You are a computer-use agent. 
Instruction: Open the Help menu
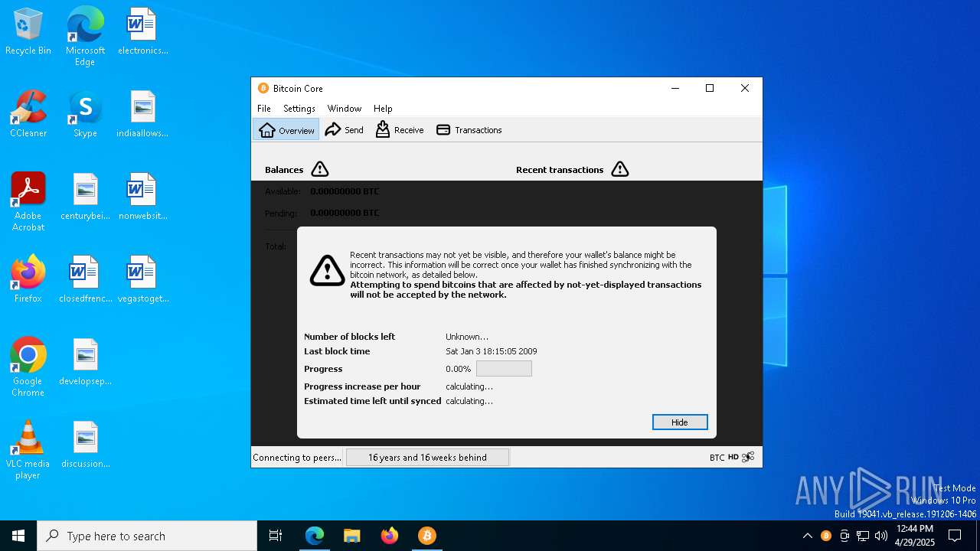tap(383, 109)
